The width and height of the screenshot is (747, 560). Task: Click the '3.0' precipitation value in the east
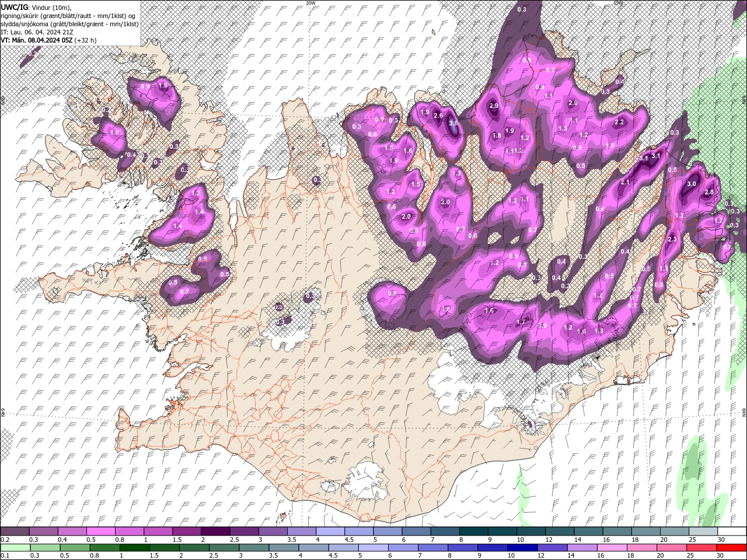pos(692,184)
